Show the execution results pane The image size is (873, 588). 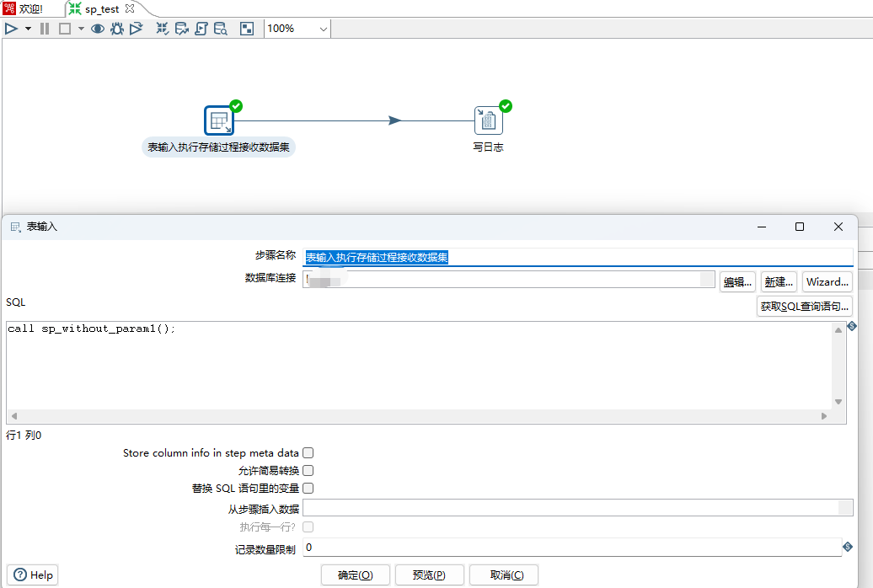(247, 29)
